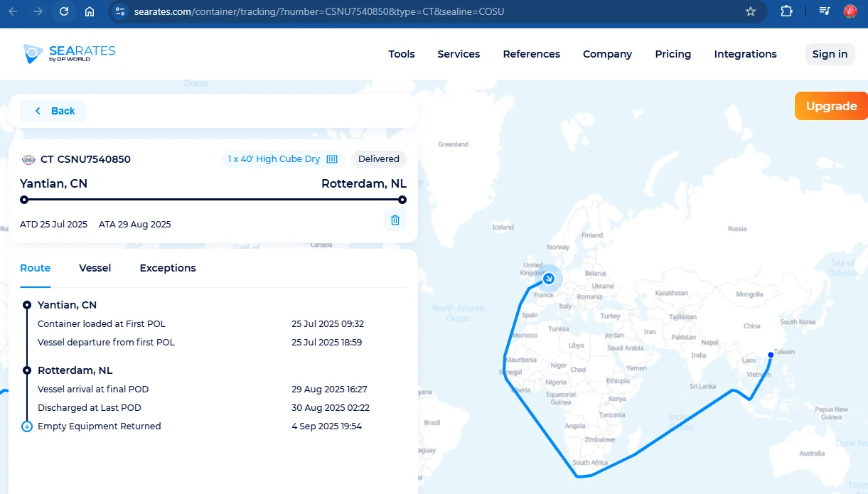Open the Services menu
Viewport: 868px width, 494px height.
tap(459, 54)
